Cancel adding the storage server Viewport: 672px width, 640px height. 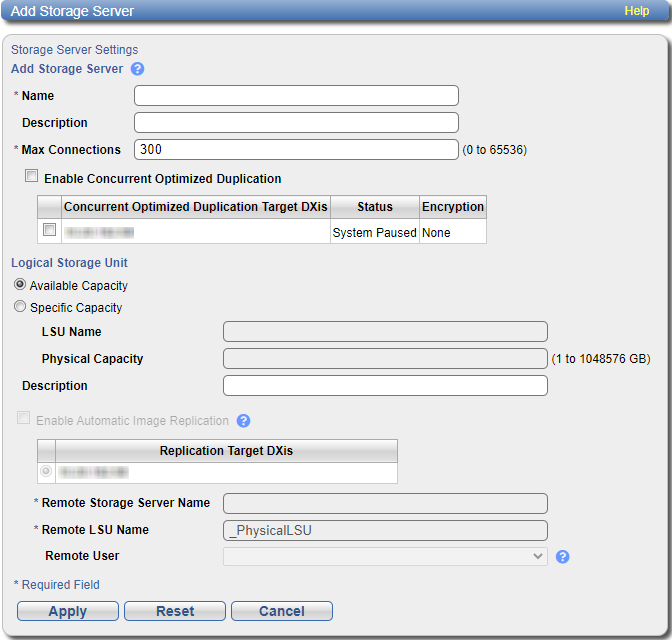coord(281,611)
